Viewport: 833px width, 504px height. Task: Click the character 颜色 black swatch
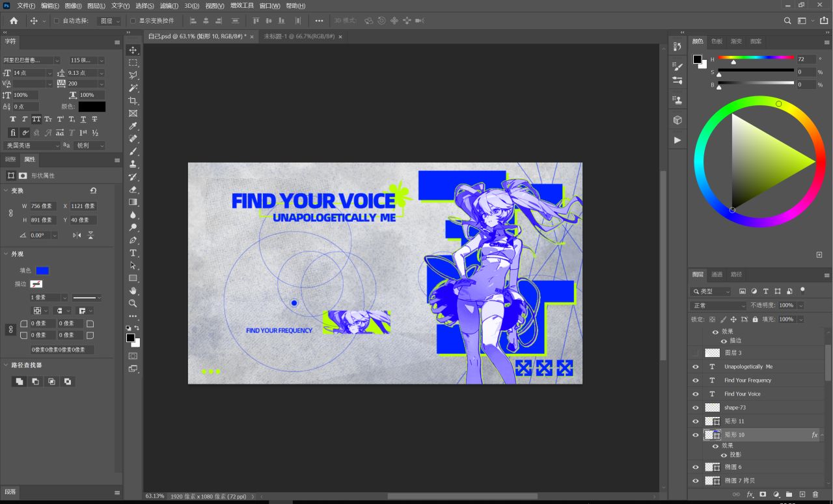[92, 107]
